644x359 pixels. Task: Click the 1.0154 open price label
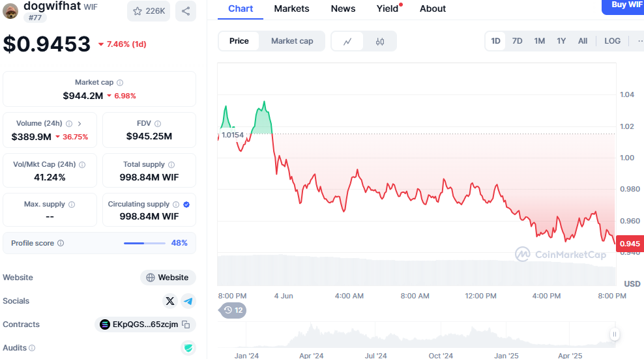233,135
